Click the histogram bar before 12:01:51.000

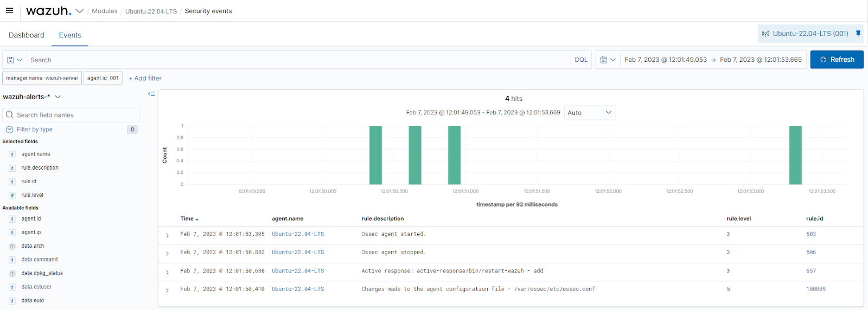454,155
